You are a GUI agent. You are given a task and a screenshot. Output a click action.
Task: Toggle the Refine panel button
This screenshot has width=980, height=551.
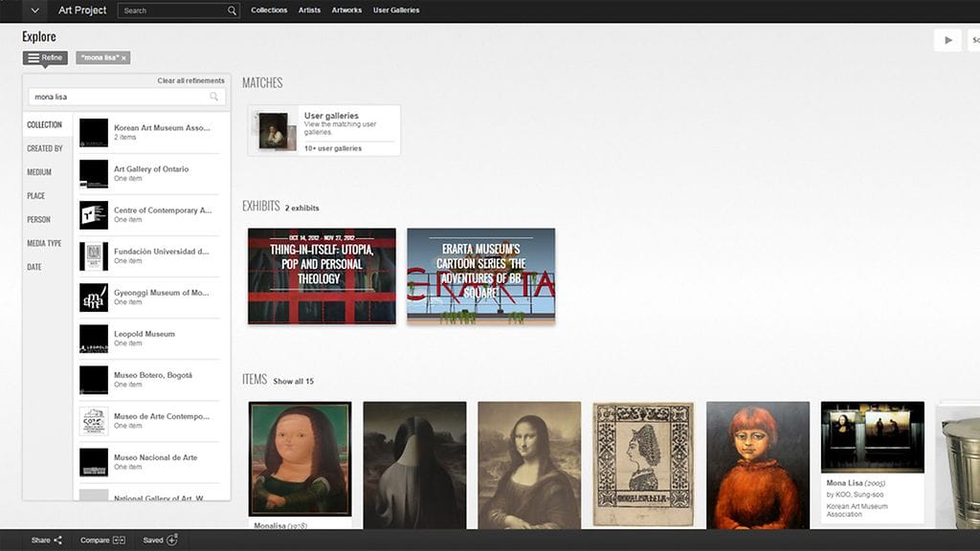[45, 58]
